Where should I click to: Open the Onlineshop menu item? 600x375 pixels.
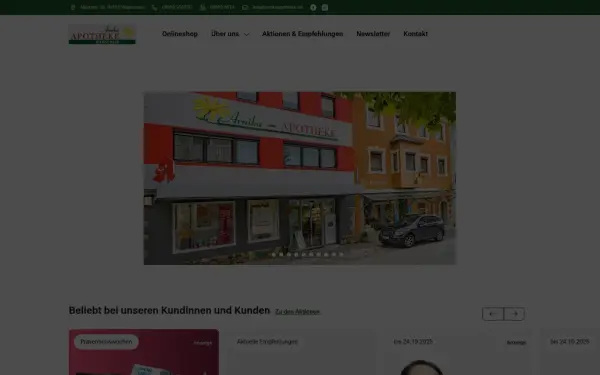click(x=180, y=34)
